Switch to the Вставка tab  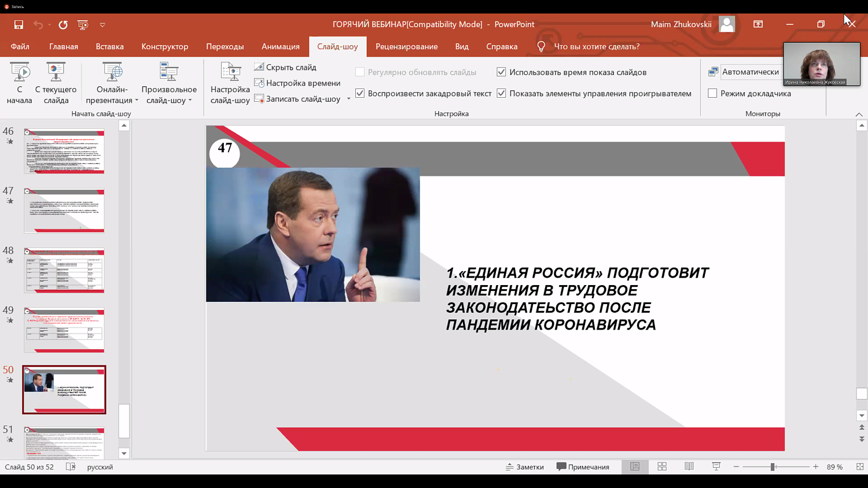(x=110, y=46)
